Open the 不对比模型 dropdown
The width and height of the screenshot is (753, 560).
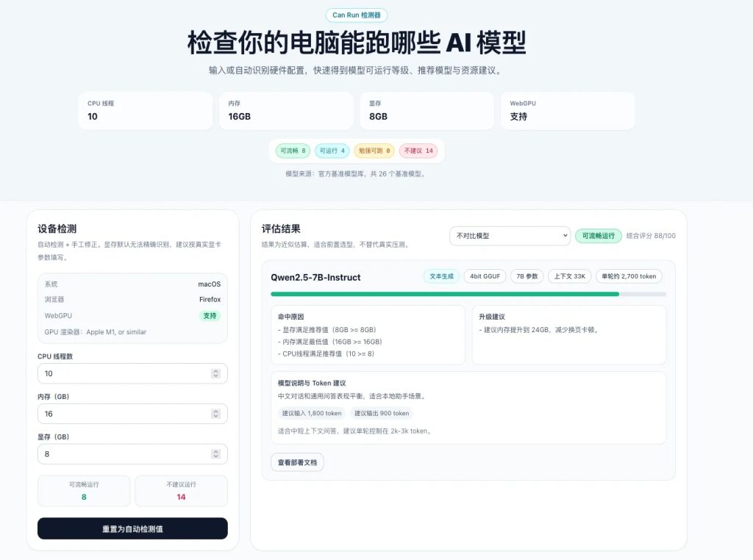click(510, 236)
